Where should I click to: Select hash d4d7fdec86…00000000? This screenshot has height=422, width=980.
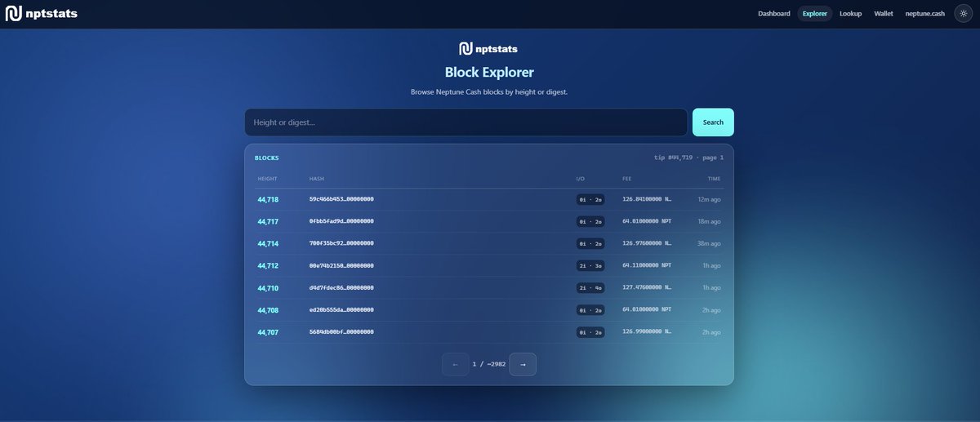(x=341, y=288)
